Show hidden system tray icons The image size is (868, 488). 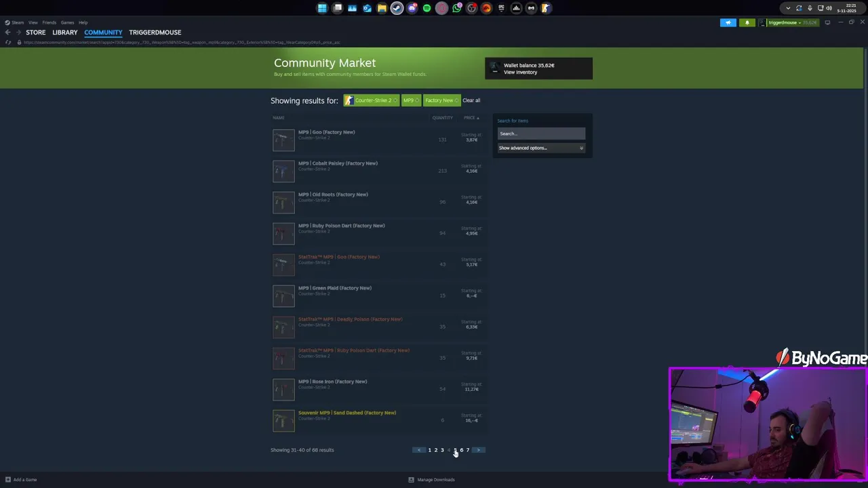coord(788,8)
